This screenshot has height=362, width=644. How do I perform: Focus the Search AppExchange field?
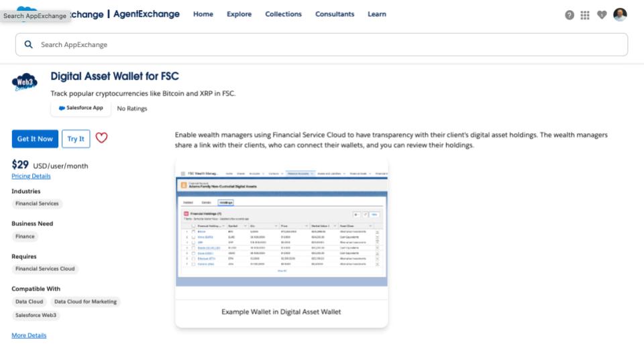321,44
